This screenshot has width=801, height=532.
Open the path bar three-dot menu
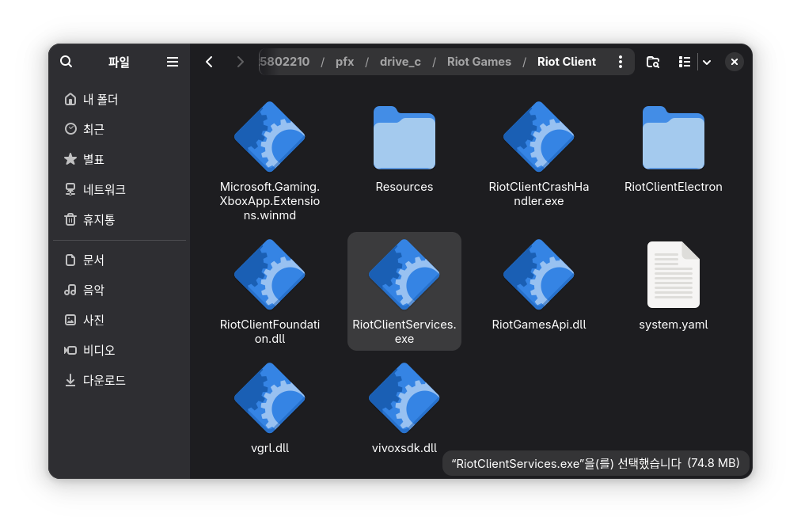[x=620, y=62]
